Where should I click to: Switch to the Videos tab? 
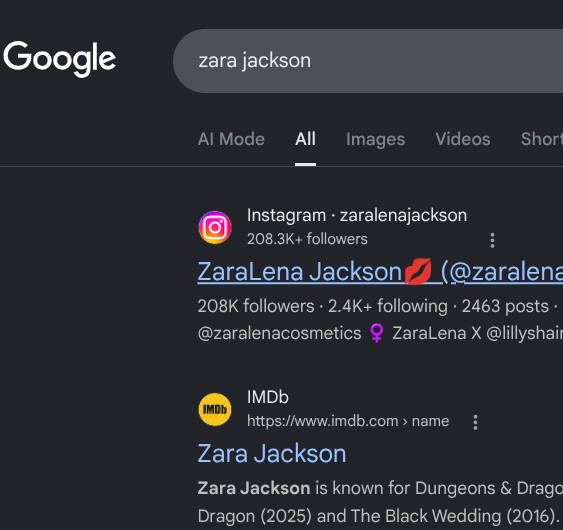[463, 139]
